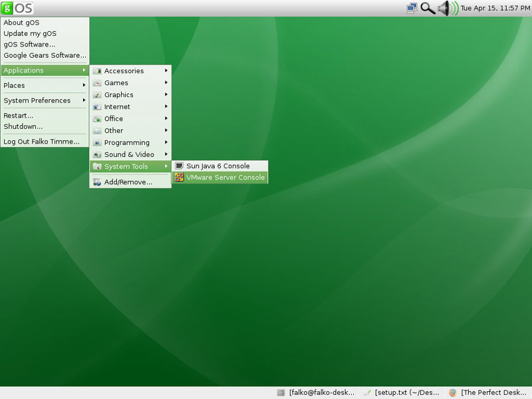Click the Other label

[x=113, y=130]
